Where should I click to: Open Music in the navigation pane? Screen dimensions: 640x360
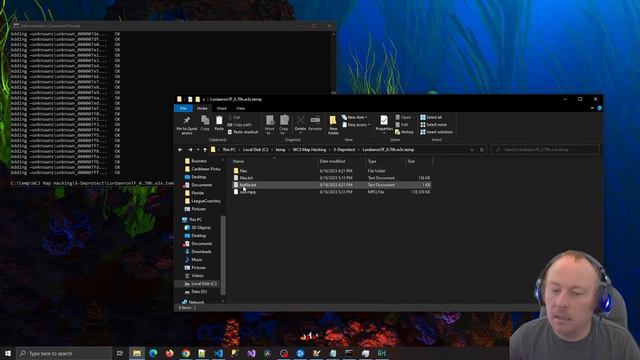193,260
